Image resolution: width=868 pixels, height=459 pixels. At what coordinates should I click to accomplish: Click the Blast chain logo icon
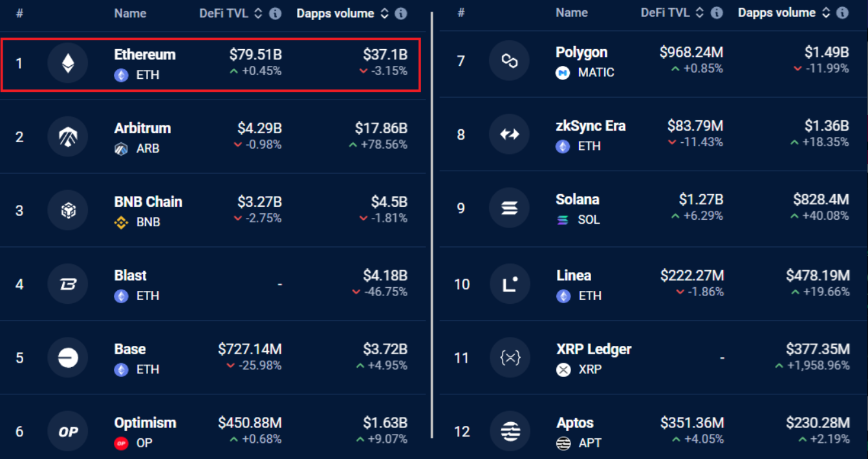tap(68, 284)
